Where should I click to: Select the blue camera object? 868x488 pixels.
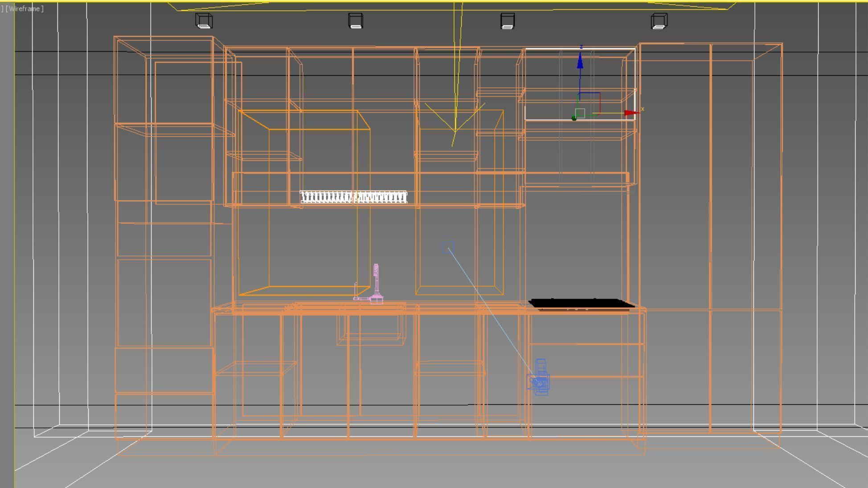point(540,381)
